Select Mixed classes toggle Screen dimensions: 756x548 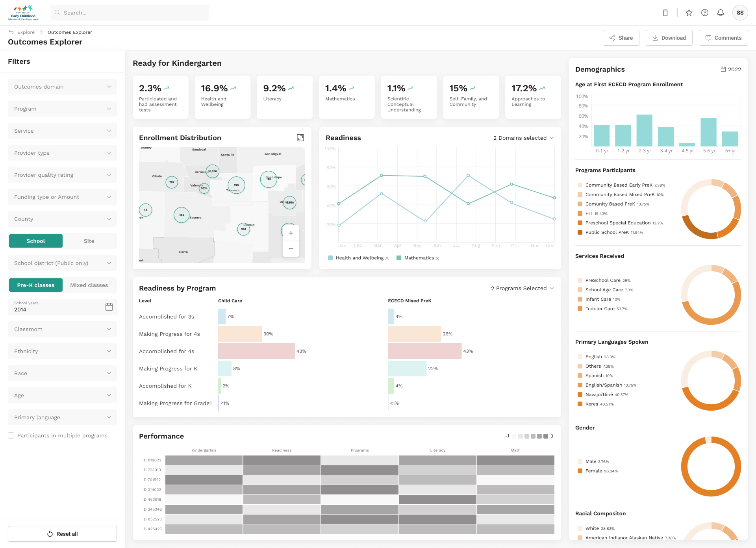(89, 285)
